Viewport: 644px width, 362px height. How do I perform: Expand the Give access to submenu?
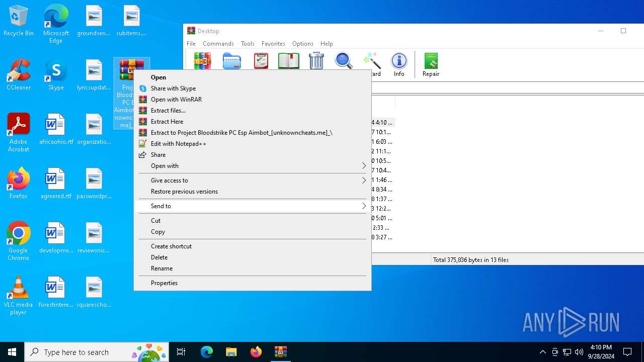tap(253, 180)
